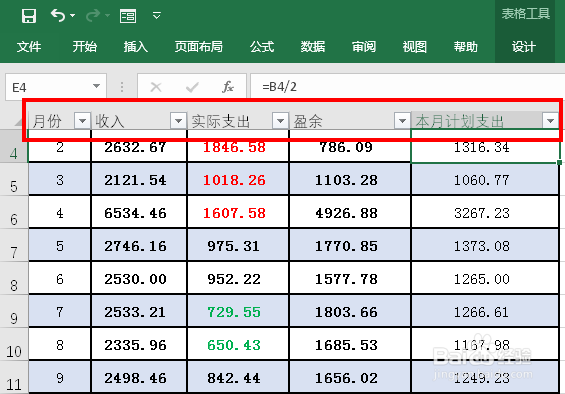Select income cell 2530.00
The image size is (565, 394).
point(139,279)
